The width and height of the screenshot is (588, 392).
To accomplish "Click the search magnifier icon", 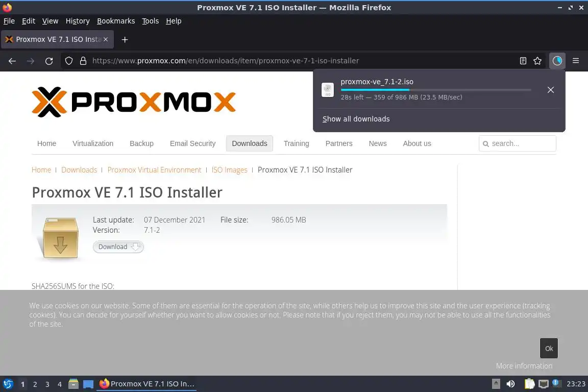I will click(x=485, y=143).
